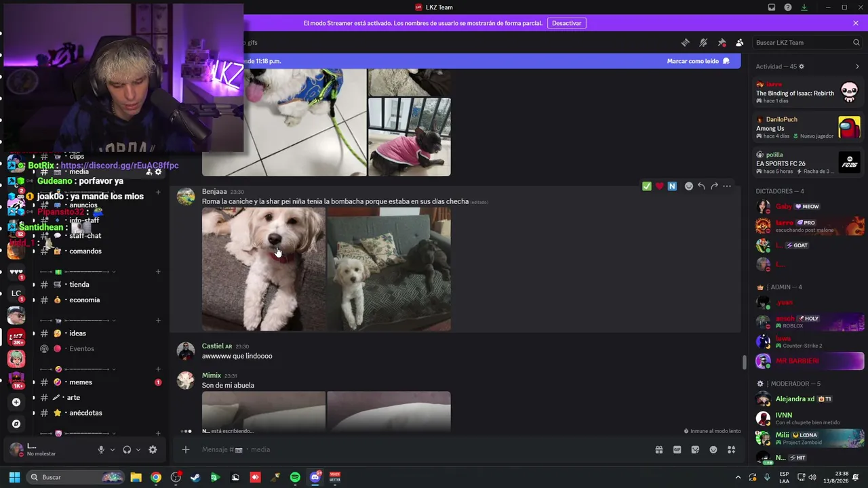Expand headphone output options arrow

138,449
